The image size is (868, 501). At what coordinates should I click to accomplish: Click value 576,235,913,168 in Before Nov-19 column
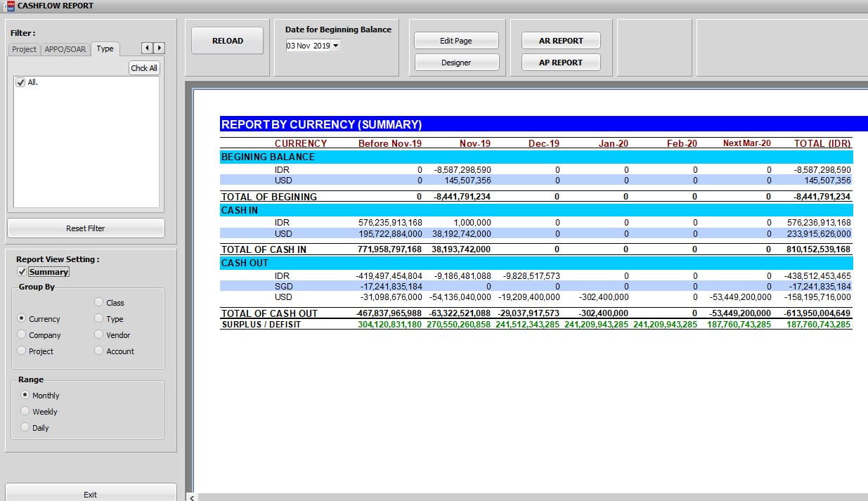(390, 223)
